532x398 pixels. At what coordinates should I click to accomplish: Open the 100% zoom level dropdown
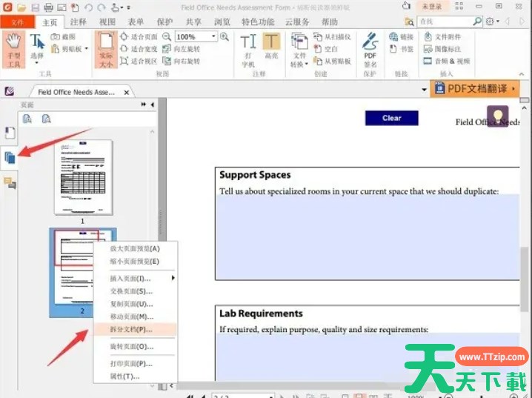pyautogui.click(x=214, y=37)
